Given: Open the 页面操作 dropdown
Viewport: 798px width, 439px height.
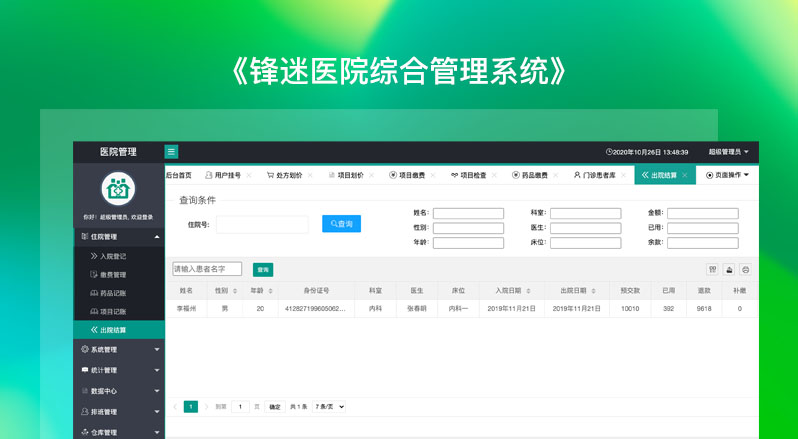Looking at the screenshot, I should 728,175.
